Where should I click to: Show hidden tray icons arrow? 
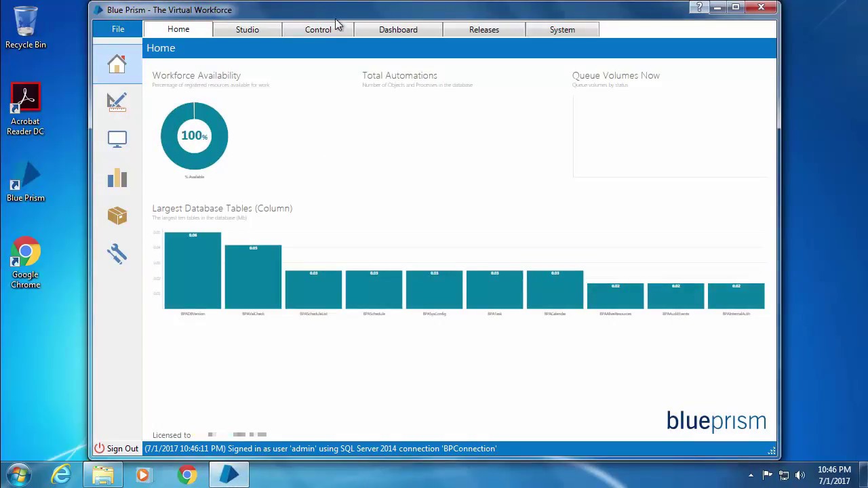[751, 475]
